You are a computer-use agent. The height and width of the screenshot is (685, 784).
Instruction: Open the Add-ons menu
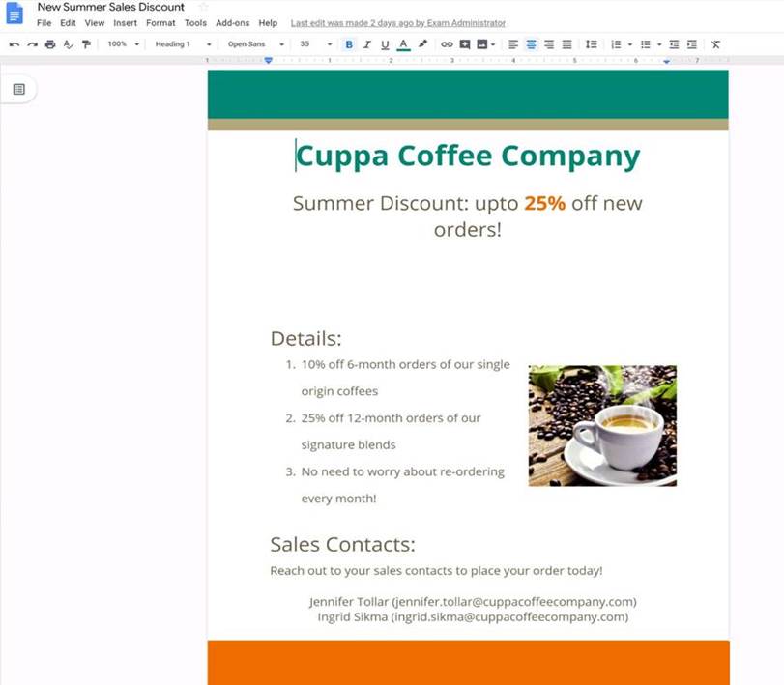(231, 23)
